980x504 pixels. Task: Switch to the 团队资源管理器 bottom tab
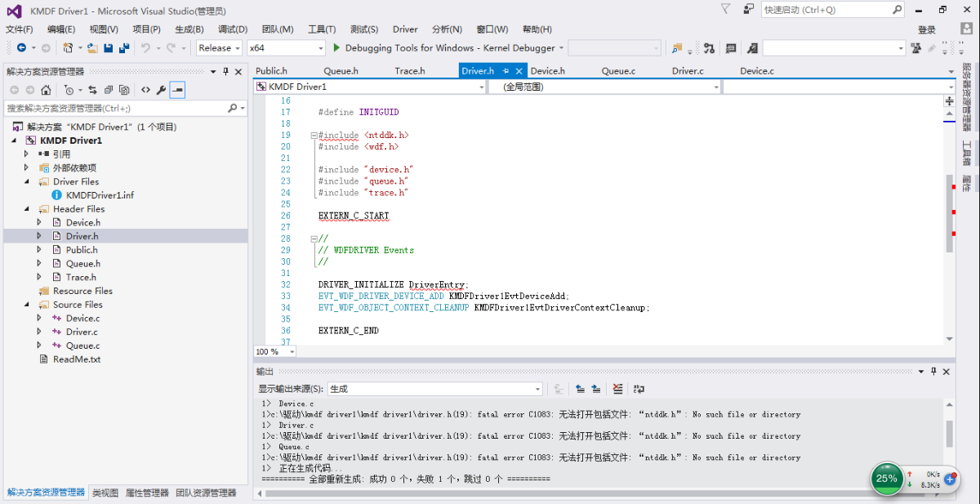click(x=206, y=493)
